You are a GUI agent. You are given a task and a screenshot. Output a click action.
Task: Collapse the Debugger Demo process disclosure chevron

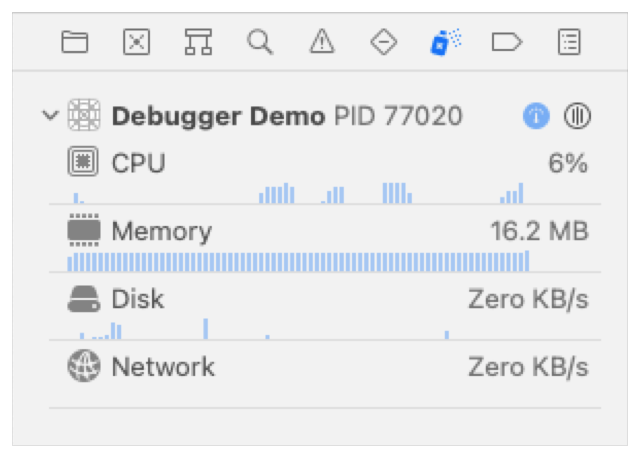pyautogui.click(x=50, y=116)
